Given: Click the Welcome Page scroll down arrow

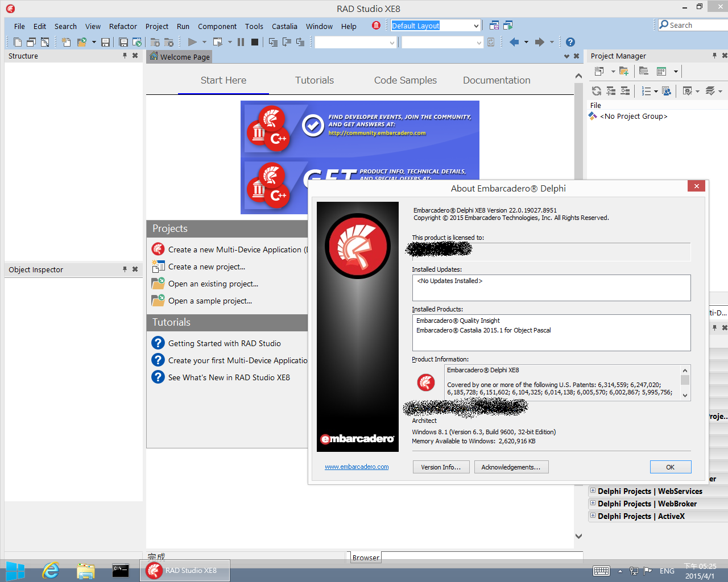Looking at the screenshot, I should (x=578, y=536).
